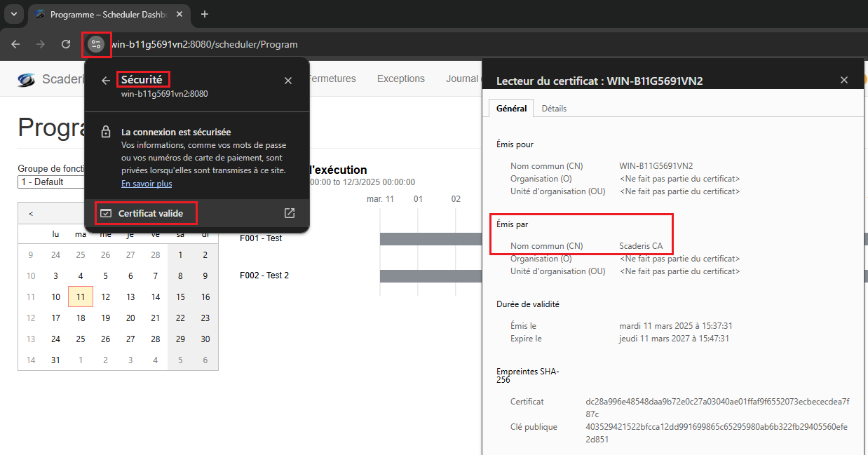This screenshot has height=455, width=868.
Task: Click the site information icon in address bar
Action: (96, 44)
